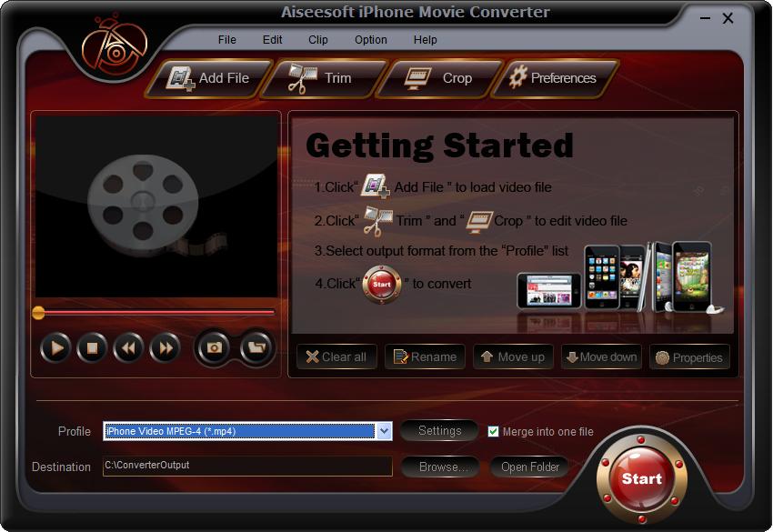This screenshot has width=773, height=532.
Task: Take a snapshot with the camera icon
Action: tap(214, 348)
